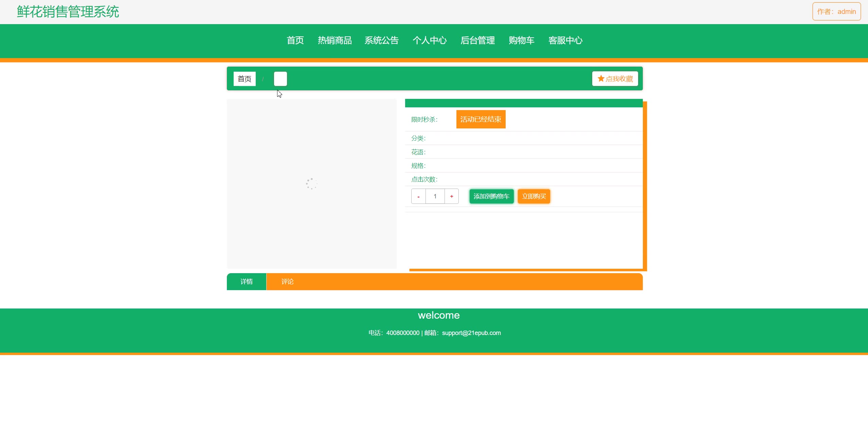Screen dimensions: 868x424
Task: Navigate to 个人中心
Action: pos(429,40)
